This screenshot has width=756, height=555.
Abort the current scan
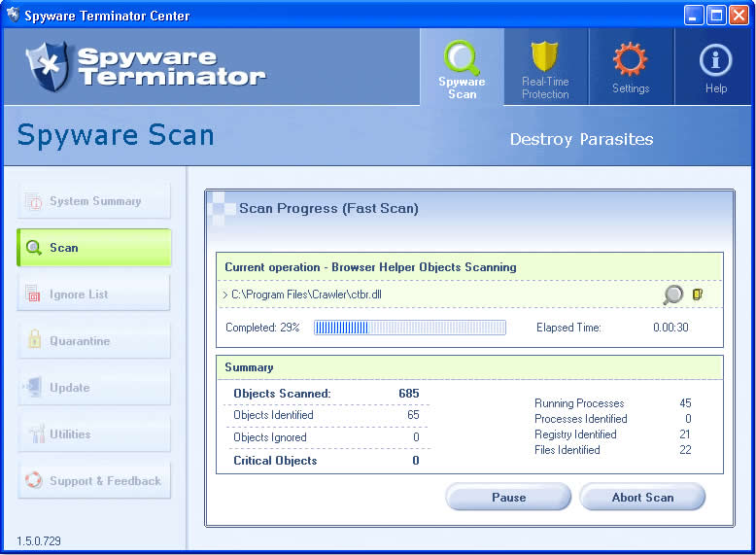[642, 497]
